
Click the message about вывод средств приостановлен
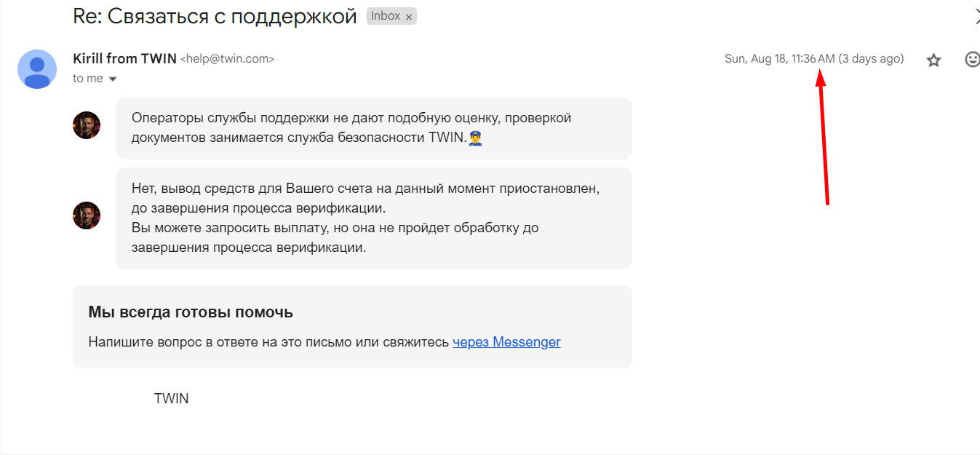[x=365, y=218]
